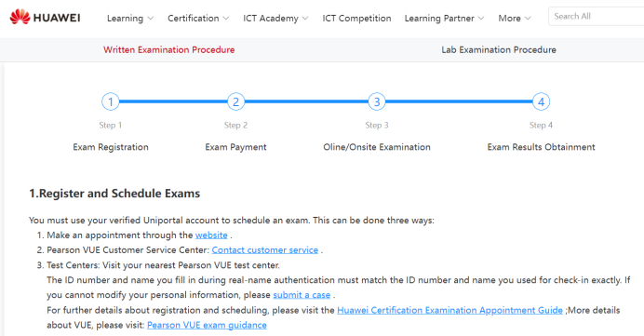Open Pearson VUE exam guidance link
The image size is (644, 336).
tap(207, 325)
